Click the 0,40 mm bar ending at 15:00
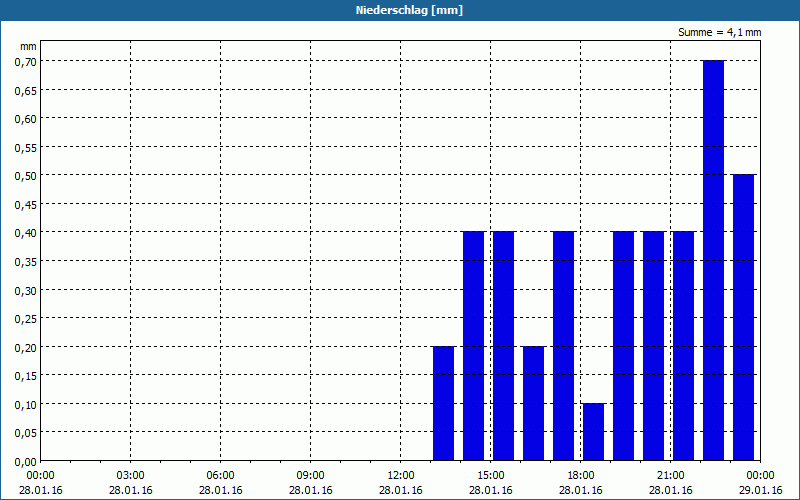 click(473, 346)
